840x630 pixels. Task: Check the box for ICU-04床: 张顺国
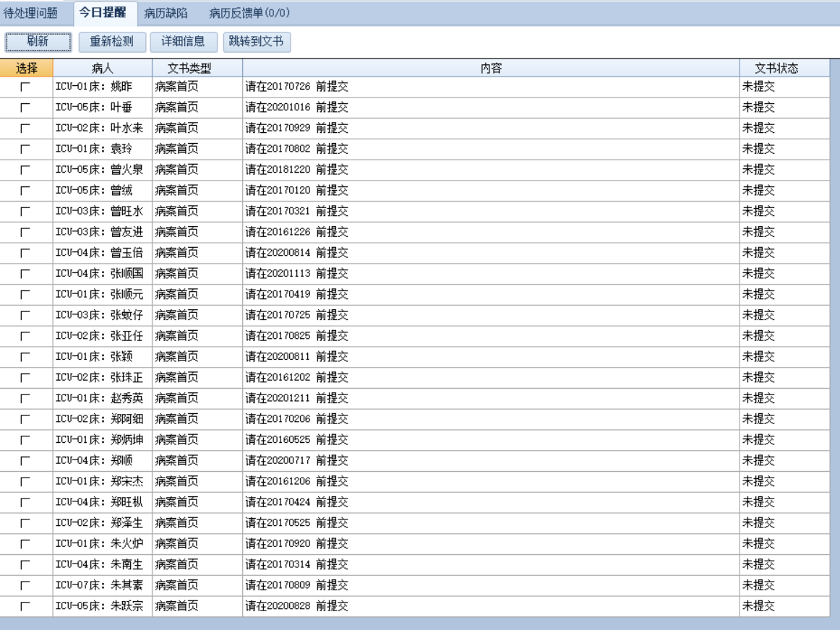click(x=25, y=274)
